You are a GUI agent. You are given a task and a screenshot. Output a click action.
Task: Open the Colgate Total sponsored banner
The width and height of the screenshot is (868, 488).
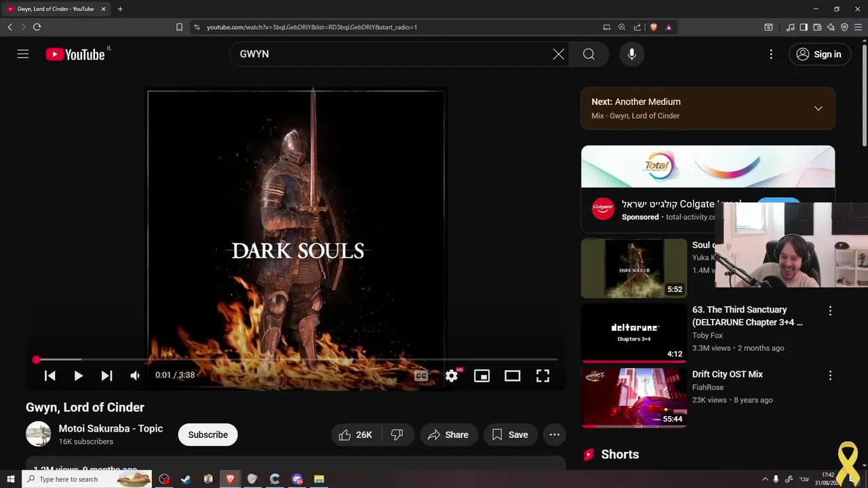[x=708, y=167]
